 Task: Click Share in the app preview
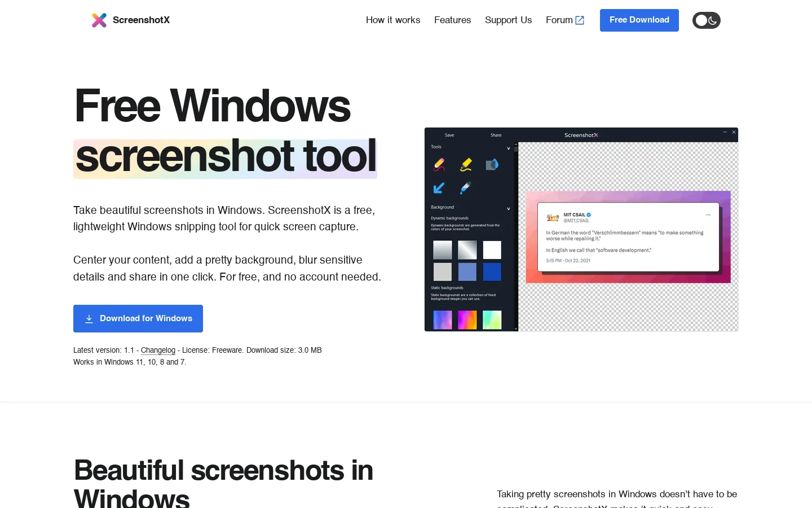496,135
